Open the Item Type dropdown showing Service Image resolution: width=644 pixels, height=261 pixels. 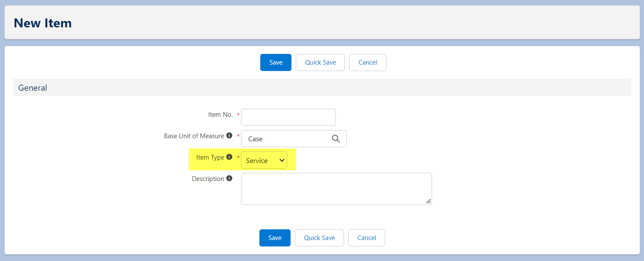264,160
